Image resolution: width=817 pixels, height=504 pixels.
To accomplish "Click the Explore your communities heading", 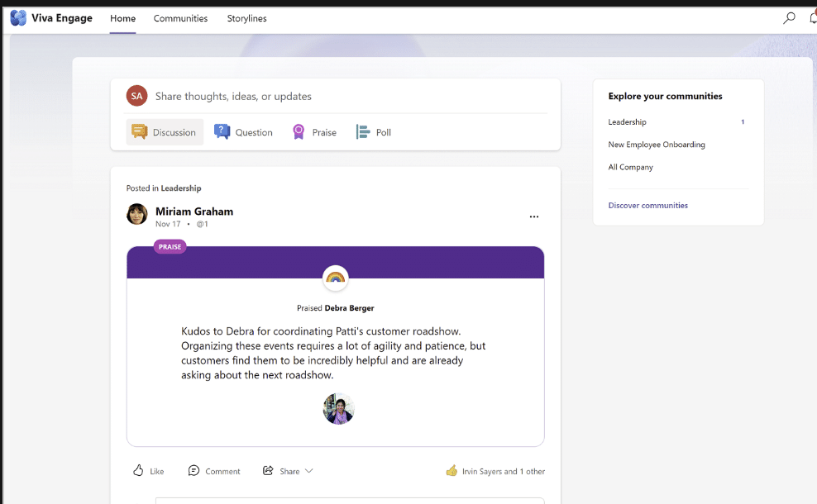I will point(665,96).
